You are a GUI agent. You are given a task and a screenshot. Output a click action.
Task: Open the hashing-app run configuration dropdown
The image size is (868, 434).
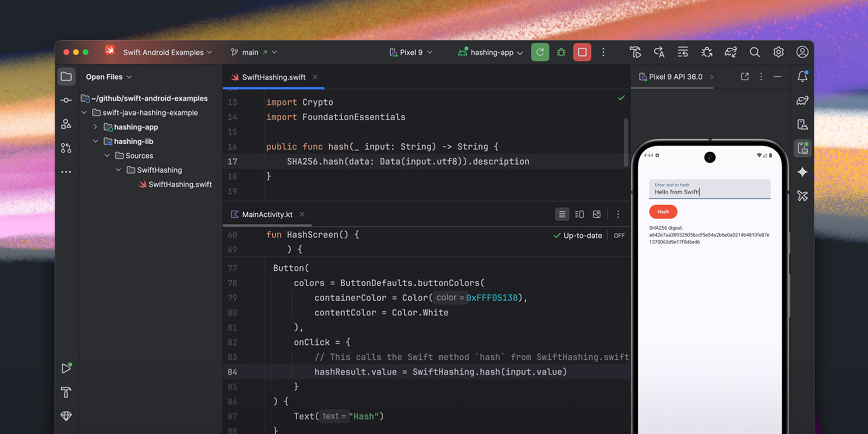[490, 52]
